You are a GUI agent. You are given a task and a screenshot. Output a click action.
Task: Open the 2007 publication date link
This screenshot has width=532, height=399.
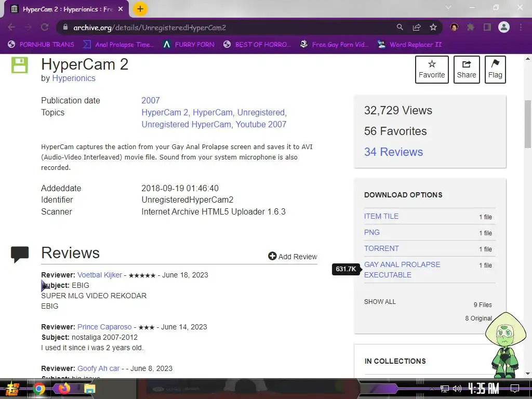[150, 100]
